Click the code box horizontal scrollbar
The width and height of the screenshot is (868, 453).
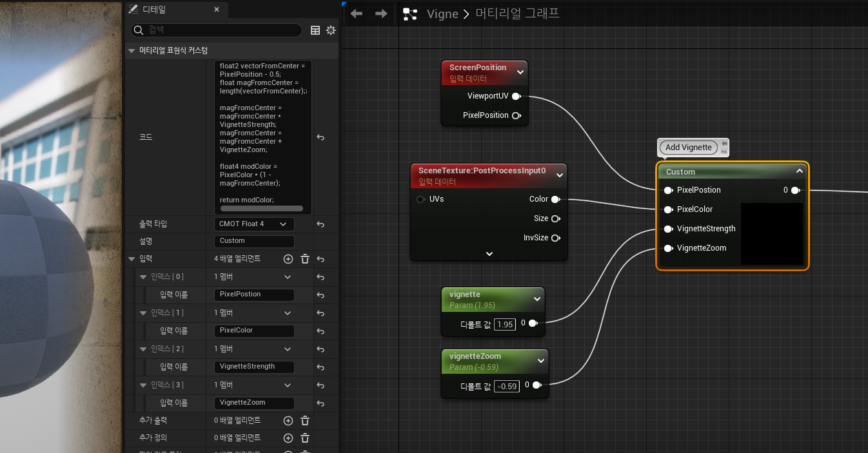[x=262, y=208]
